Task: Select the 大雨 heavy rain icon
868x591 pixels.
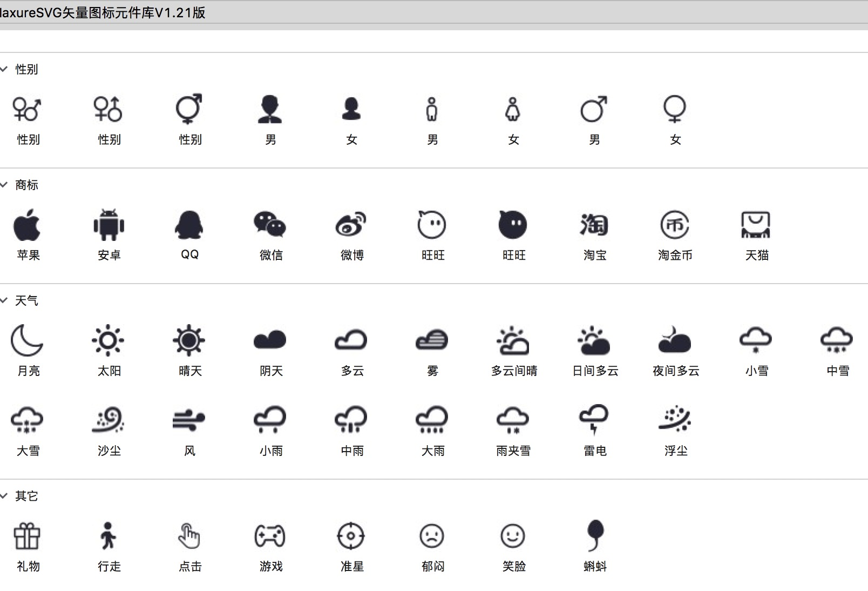Action: click(x=432, y=420)
